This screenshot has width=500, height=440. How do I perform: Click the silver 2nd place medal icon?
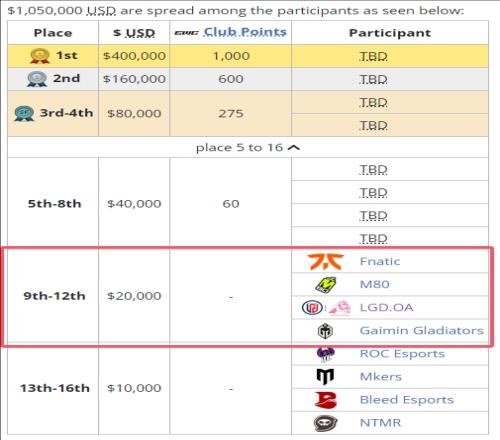pos(37,79)
